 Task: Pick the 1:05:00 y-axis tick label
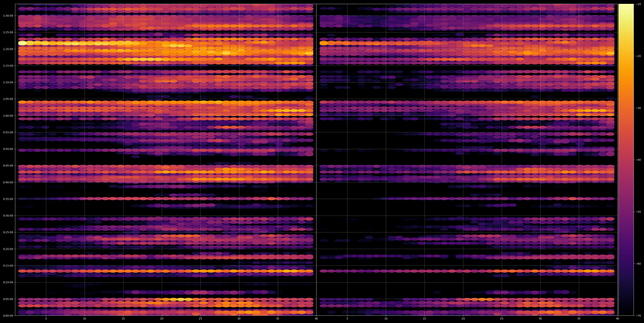[8, 99]
